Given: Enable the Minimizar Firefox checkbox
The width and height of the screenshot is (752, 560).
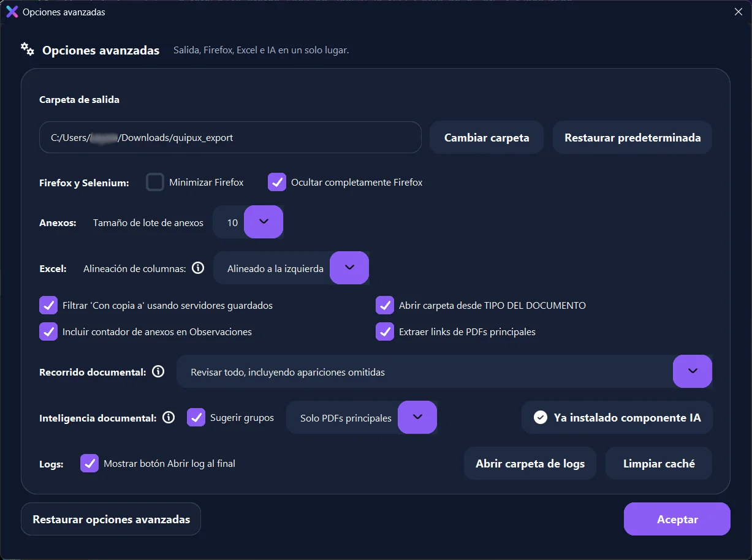Looking at the screenshot, I should 155,182.
